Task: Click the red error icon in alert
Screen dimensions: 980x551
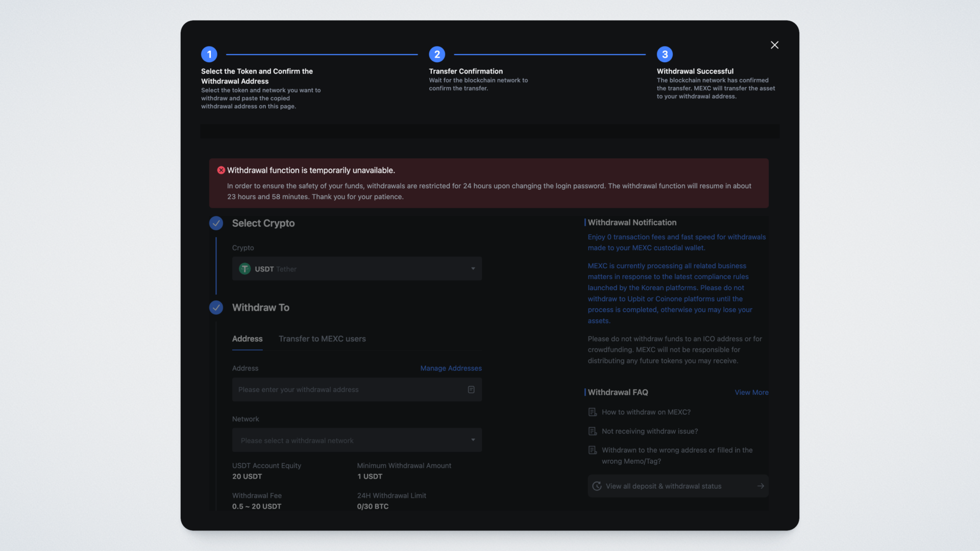Action: (221, 170)
